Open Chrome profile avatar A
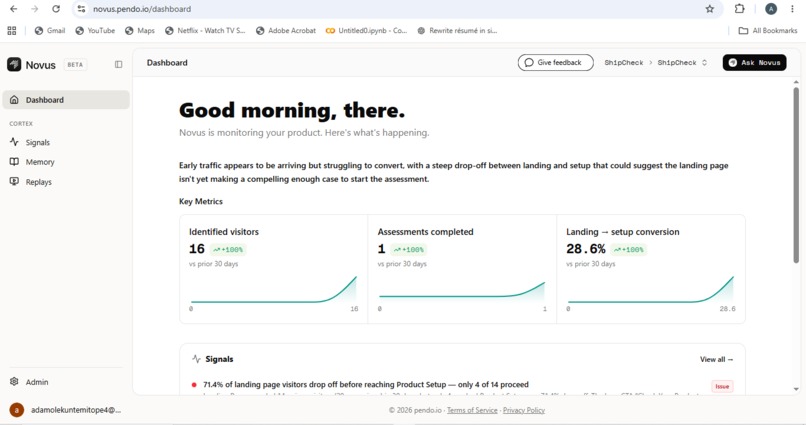This screenshot has height=425, width=806. click(771, 9)
